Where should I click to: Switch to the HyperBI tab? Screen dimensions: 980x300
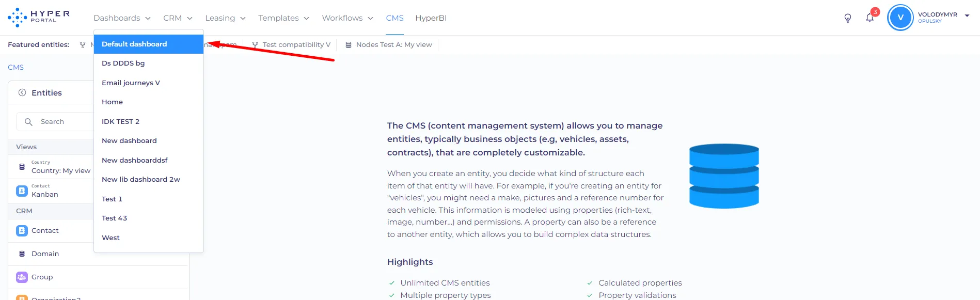[431, 18]
